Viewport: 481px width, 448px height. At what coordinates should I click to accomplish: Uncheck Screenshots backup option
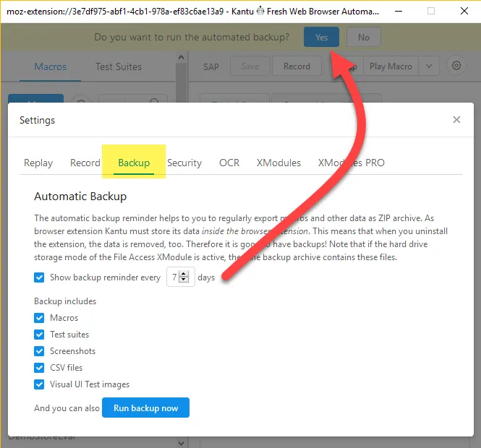click(x=39, y=351)
